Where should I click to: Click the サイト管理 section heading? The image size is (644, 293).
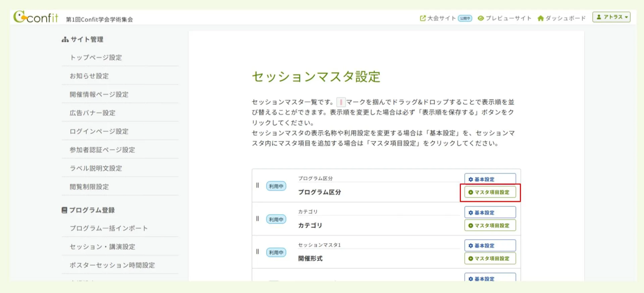(83, 40)
